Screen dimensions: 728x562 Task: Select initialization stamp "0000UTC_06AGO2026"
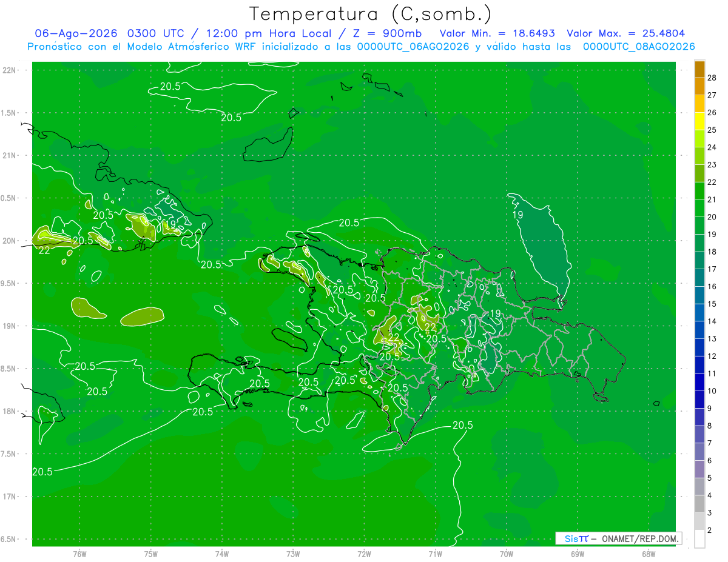pyautogui.click(x=413, y=47)
